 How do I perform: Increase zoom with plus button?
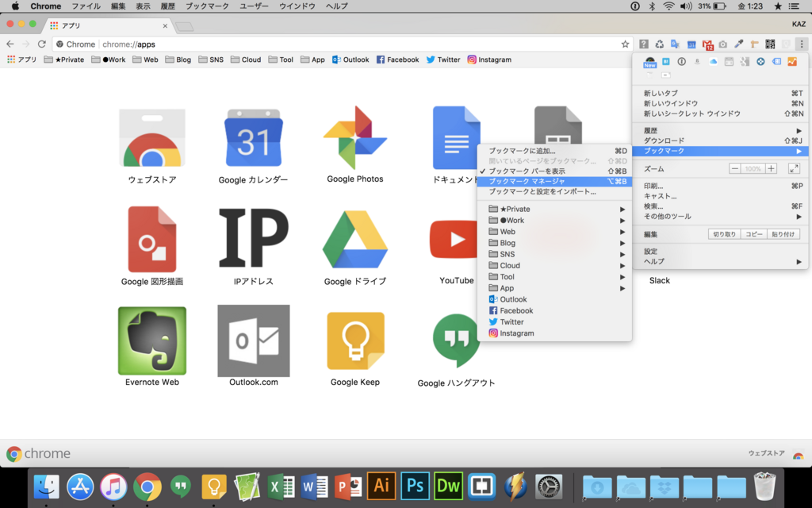771,168
